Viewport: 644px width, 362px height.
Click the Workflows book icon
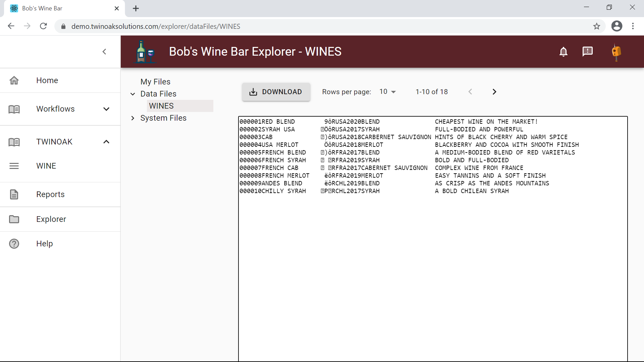click(14, 109)
